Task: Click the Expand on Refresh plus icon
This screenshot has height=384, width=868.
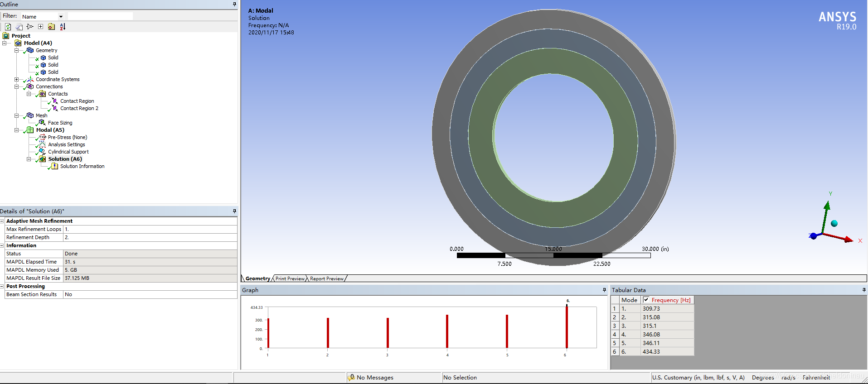Action: pyautogui.click(x=41, y=27)
